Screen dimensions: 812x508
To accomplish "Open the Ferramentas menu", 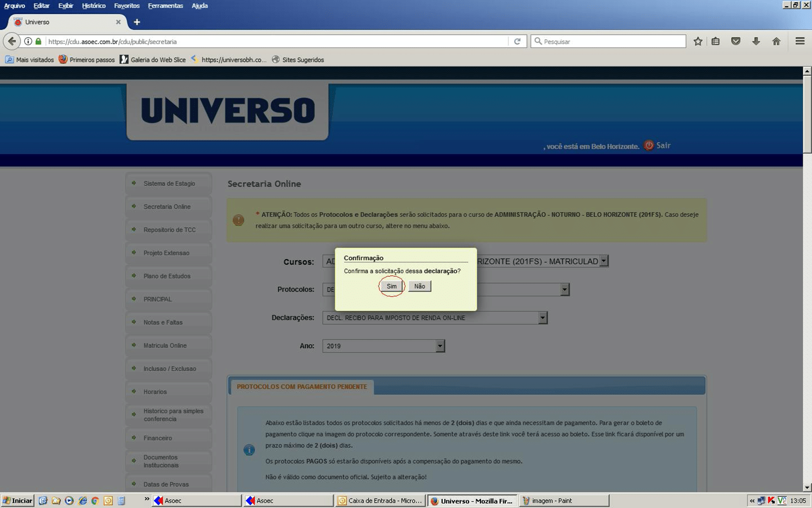I will [166, 6].
